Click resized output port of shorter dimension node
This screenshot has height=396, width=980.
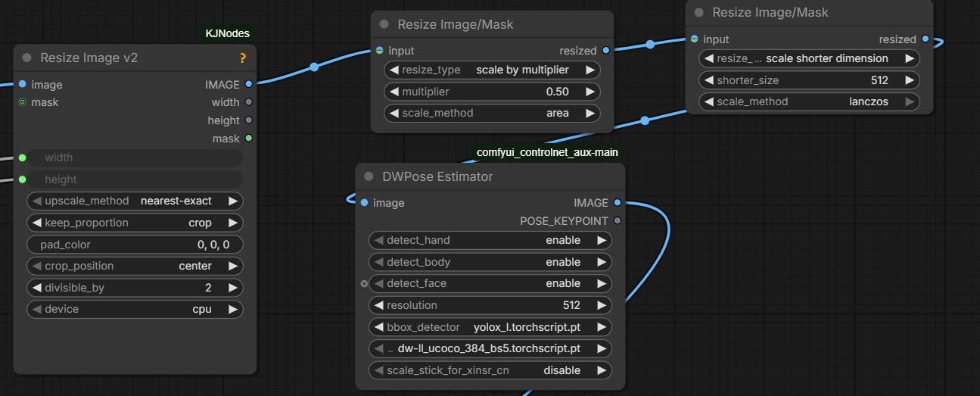(926, 39)
